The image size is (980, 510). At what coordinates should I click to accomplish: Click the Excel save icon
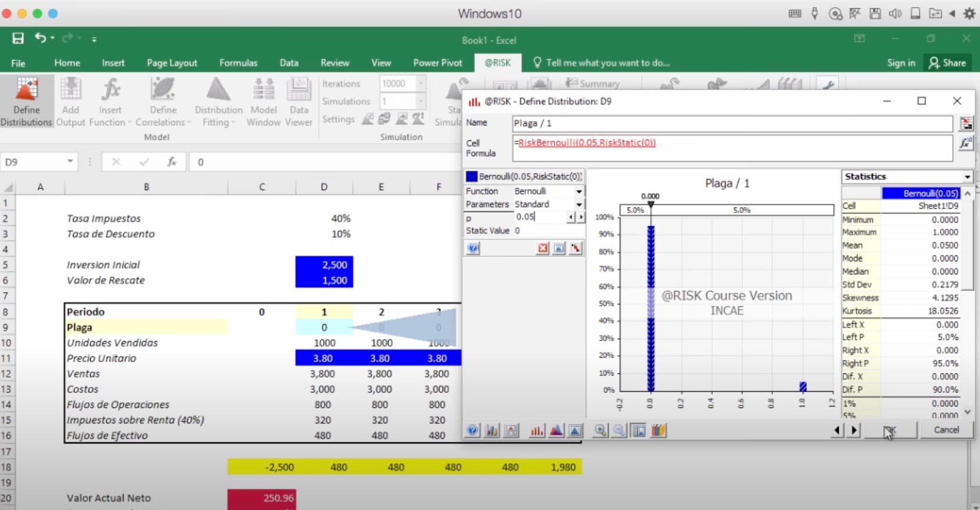pos(18,39)
